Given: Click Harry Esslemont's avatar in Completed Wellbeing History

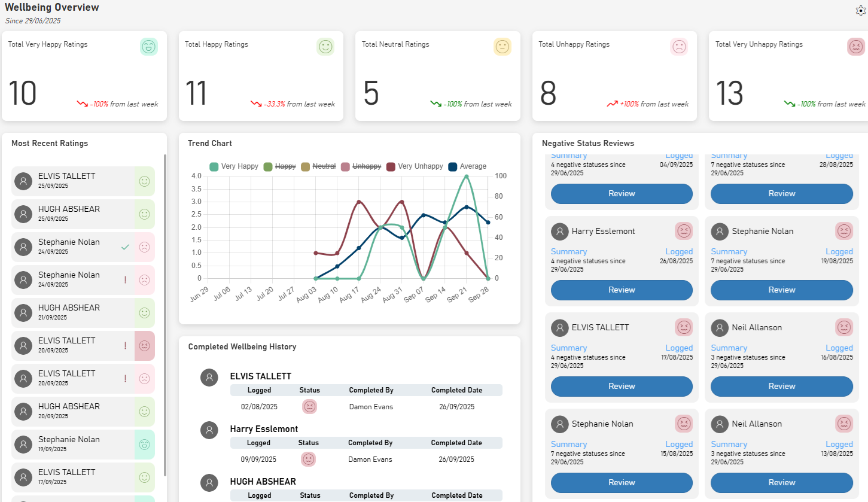Looking at the screenshot, I should [209, 430].
